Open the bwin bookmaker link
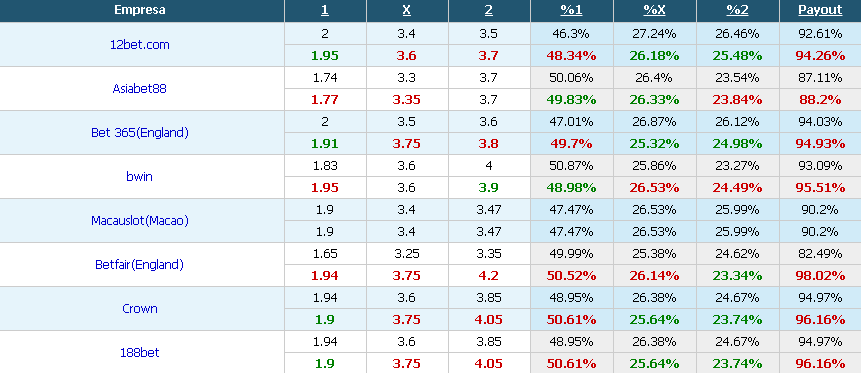The image size is (861, 373). (139, 176)
